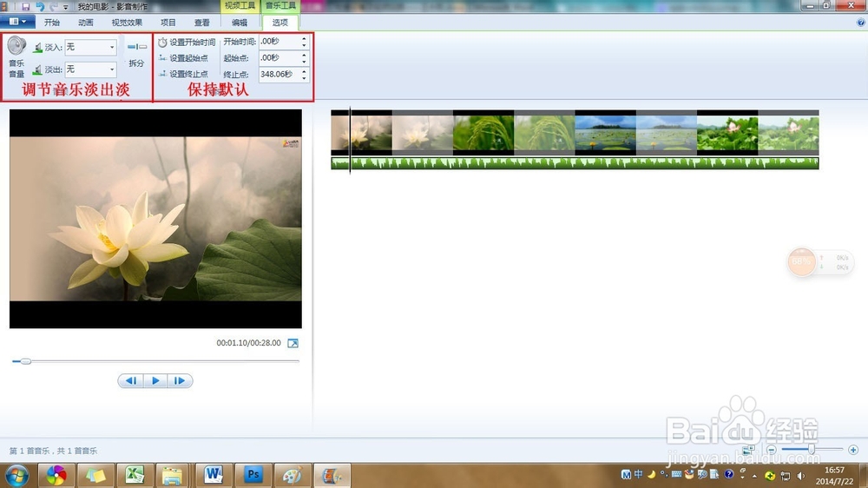The width and height of the screenshot is (868, 488).
Task: Click the 中 input method tray icon
Action: (x=639, y=475)
